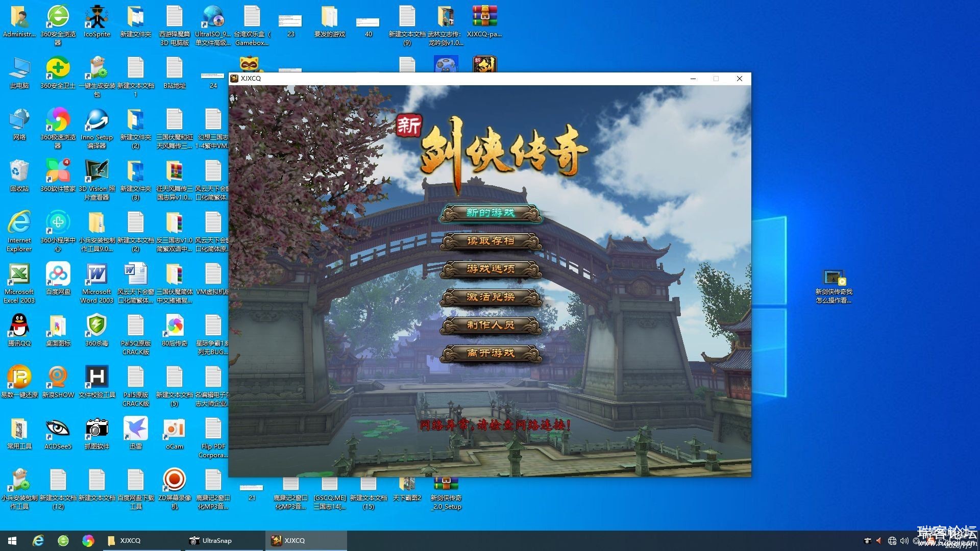This screenshot has height=551, width=980.
Task: Select the 80后传奇 desktop icon
Action: pyautogui.click(x=175, y=330)
